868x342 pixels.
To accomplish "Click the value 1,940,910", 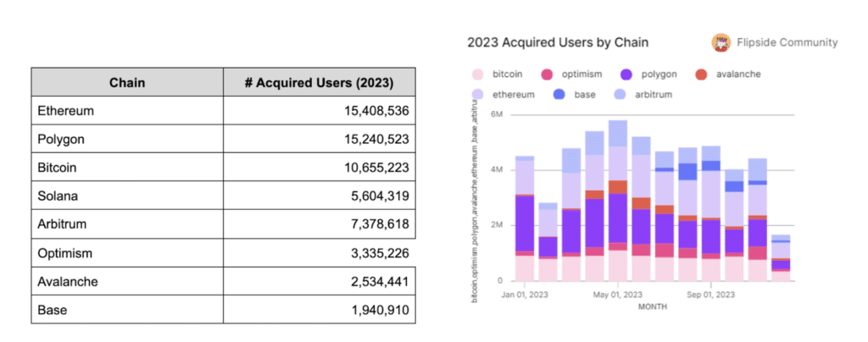I will click(379, 310).
